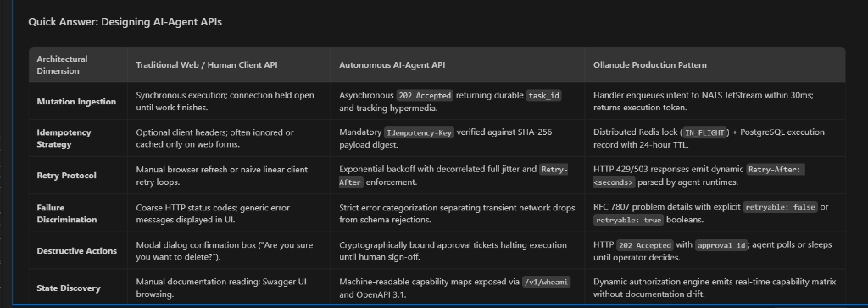
Task: Click the 202 Accepted code in Mutation Ingestion row
Action: point(425,95)
